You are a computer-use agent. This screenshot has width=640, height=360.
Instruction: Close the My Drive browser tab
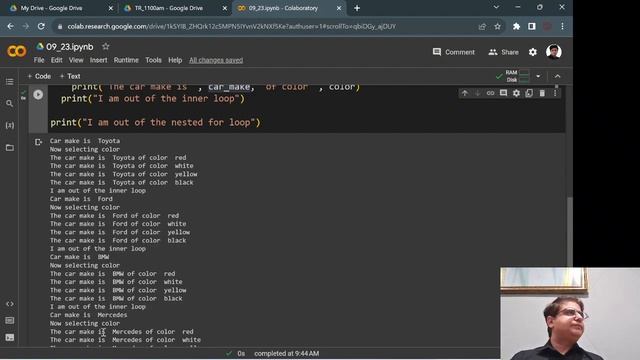pos(111,8)
